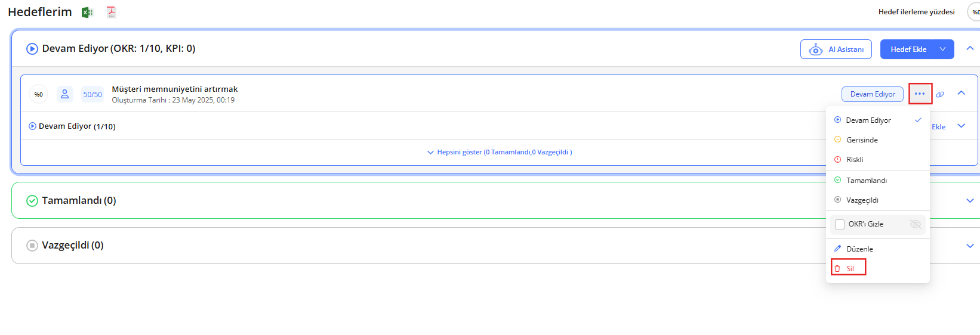This screenshot has height=335, width=980.
Task: Click the AI Asistanı robot icon
Action: pyautogui.click(x=815, y=49)
